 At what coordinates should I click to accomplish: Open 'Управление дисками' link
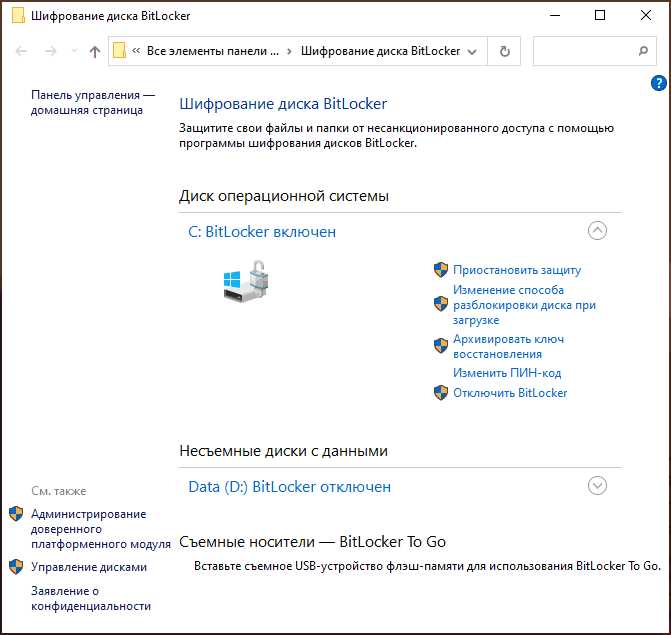coord(89,567)
